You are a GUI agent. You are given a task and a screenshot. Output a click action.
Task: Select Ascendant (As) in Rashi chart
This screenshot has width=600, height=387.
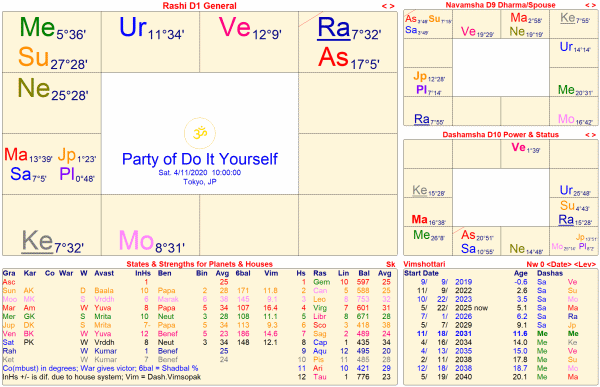click(333, 57)
